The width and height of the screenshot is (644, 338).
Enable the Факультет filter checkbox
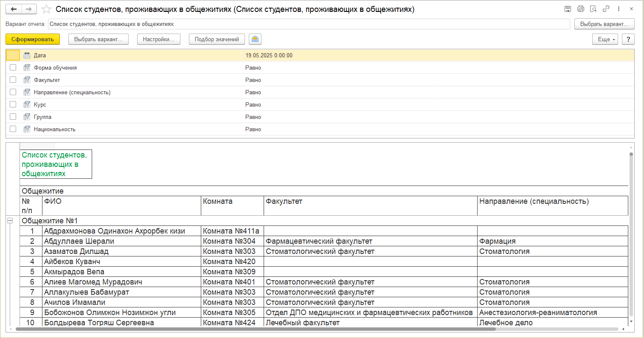click(x=13, y=80)
